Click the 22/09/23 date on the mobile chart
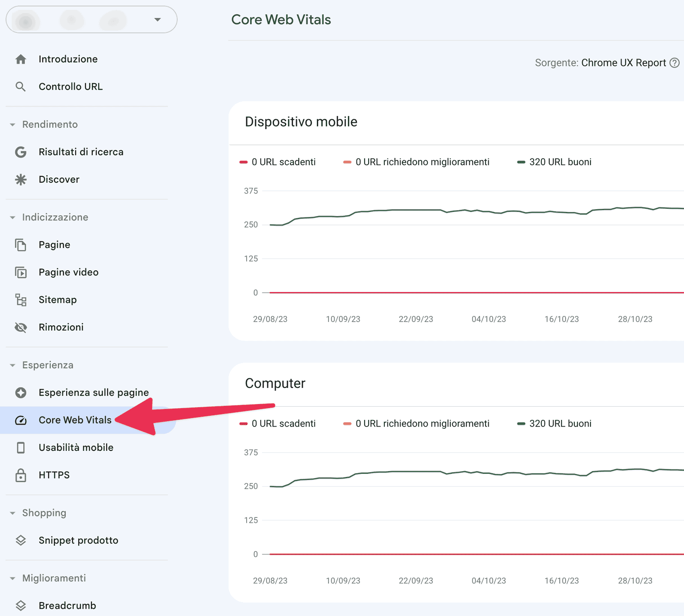Viewport: 684px width, 616px height. coord(416,319)
